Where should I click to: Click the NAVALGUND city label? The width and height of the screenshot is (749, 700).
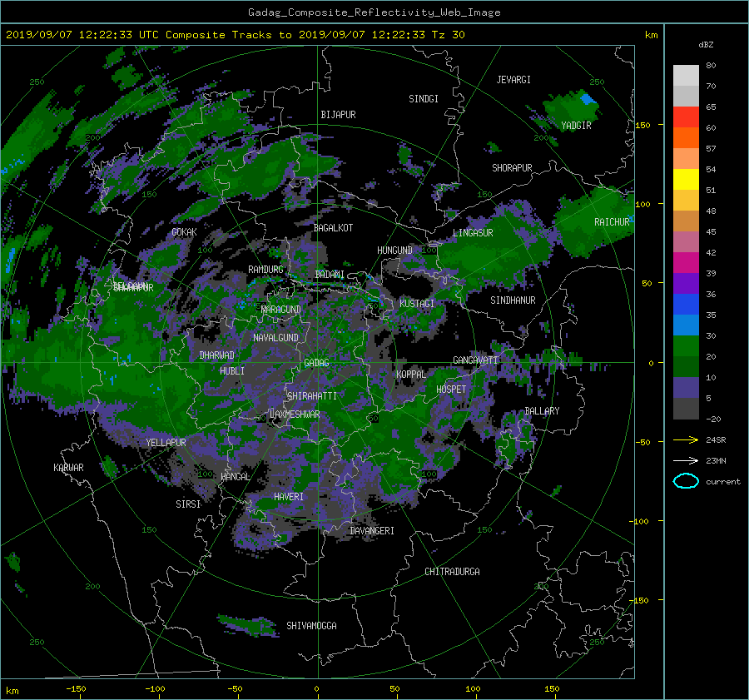pyautogui.click(x=275, y=338)
